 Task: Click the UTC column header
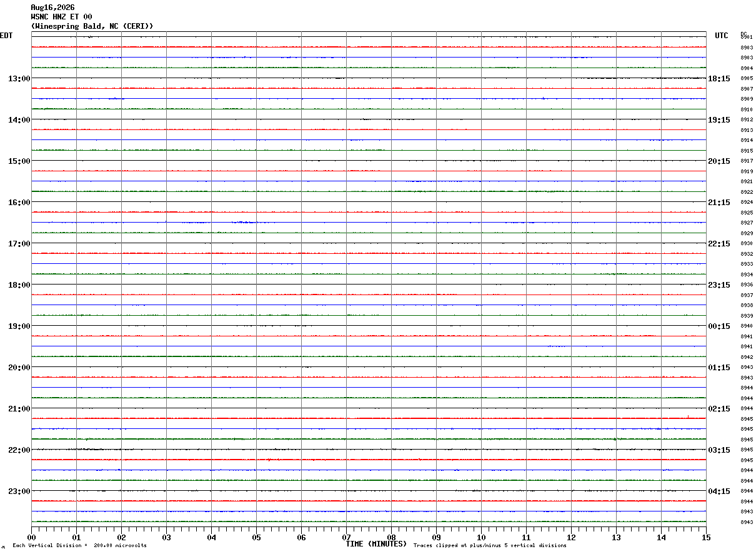tap(722, 36)
